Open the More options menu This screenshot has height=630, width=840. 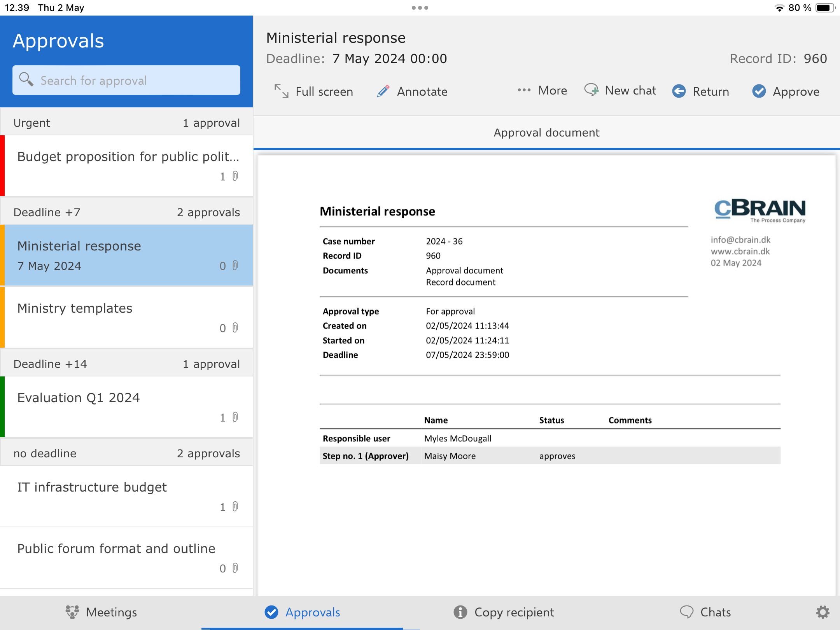coord(542,91)
